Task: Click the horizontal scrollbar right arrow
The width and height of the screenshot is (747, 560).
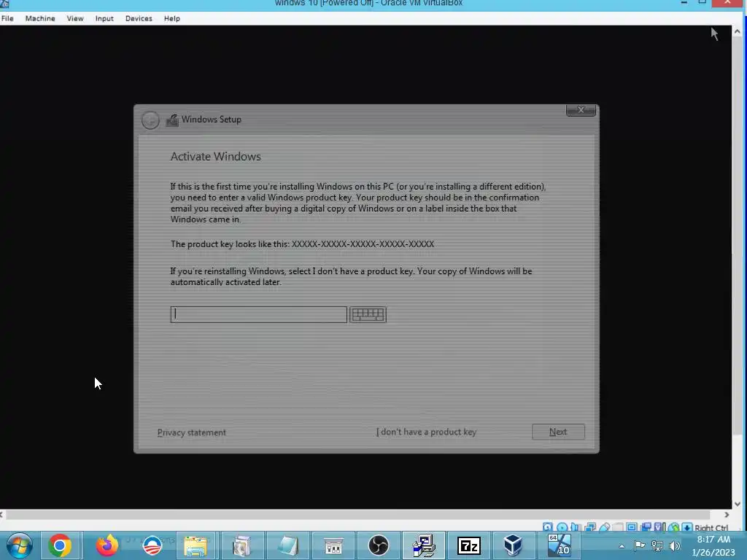Action: (727, 515)
